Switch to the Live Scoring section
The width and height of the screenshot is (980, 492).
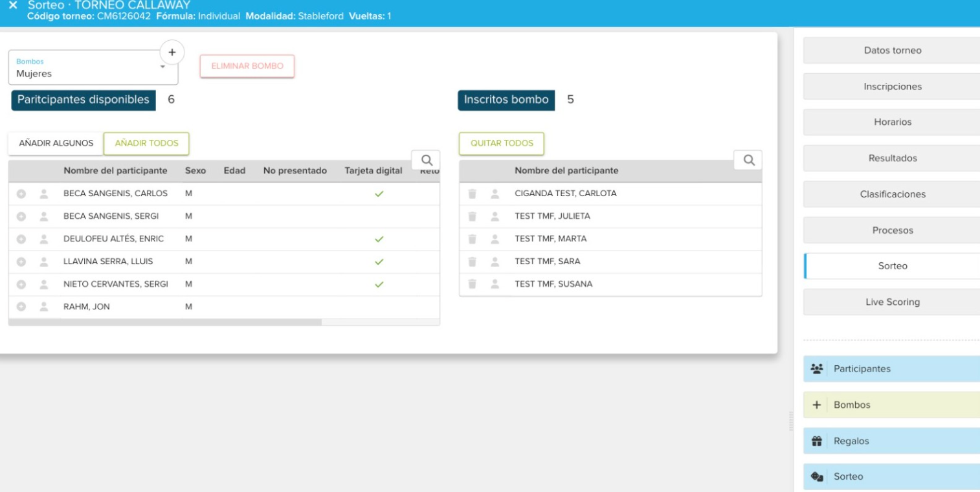[x=892, y=302]
